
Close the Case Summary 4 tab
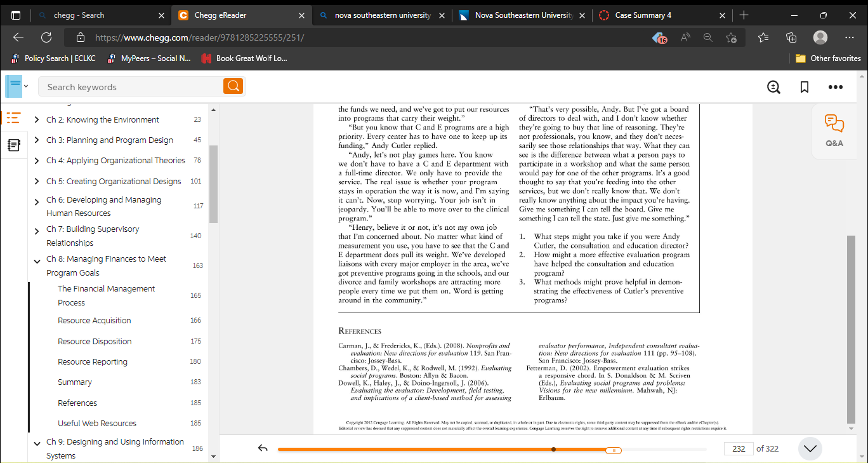tap(722, 15)
